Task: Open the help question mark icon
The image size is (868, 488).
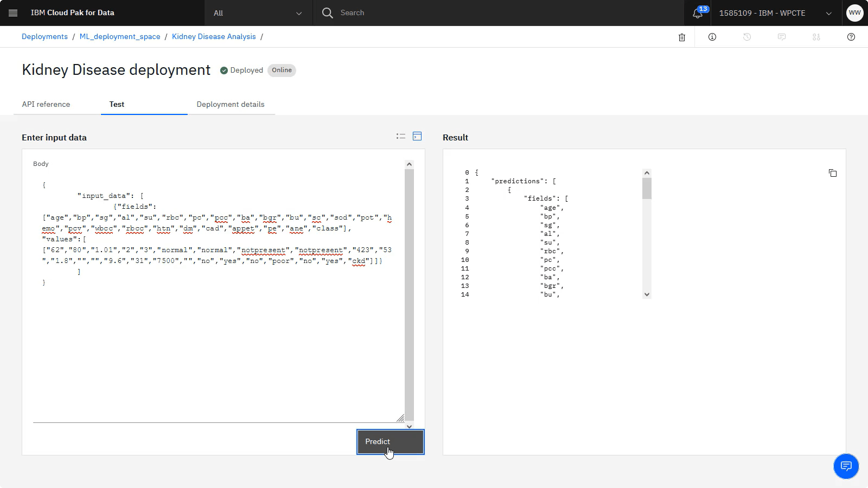Action: coord(851,37)
